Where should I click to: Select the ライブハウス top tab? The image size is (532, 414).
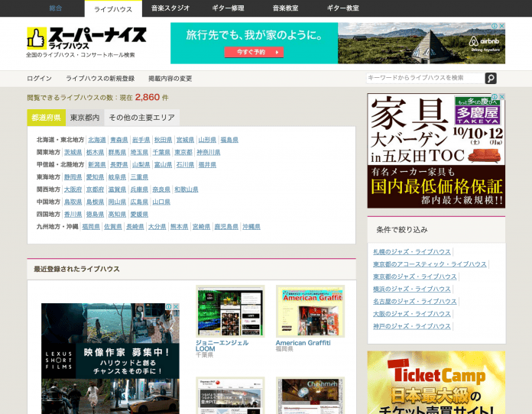point(113,9)
